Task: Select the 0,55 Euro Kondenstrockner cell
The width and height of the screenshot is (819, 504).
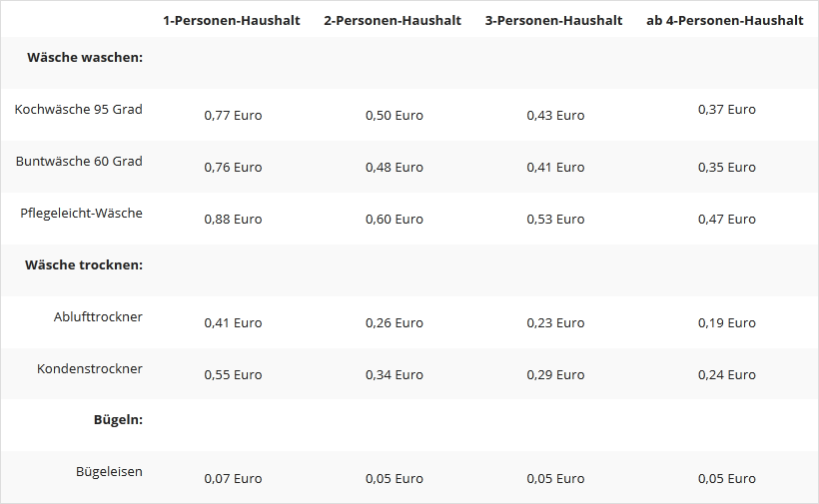Action: point(233,374)
